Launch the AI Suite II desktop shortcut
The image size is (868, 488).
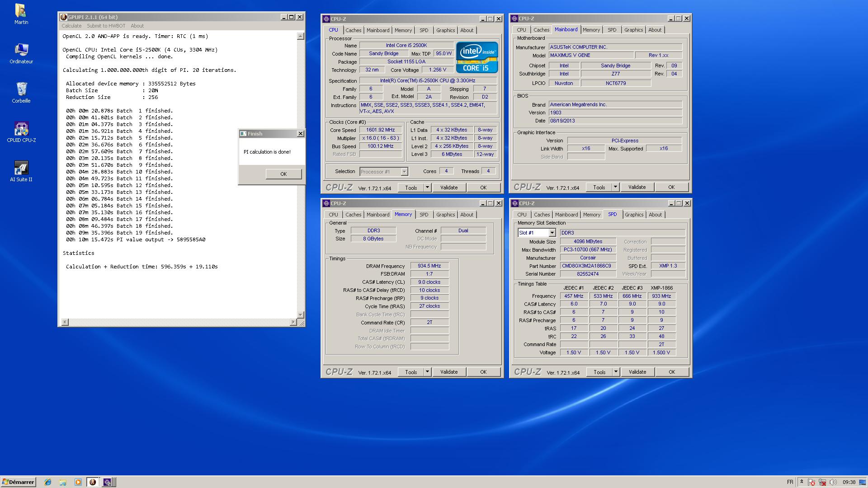tap(21, 171)
